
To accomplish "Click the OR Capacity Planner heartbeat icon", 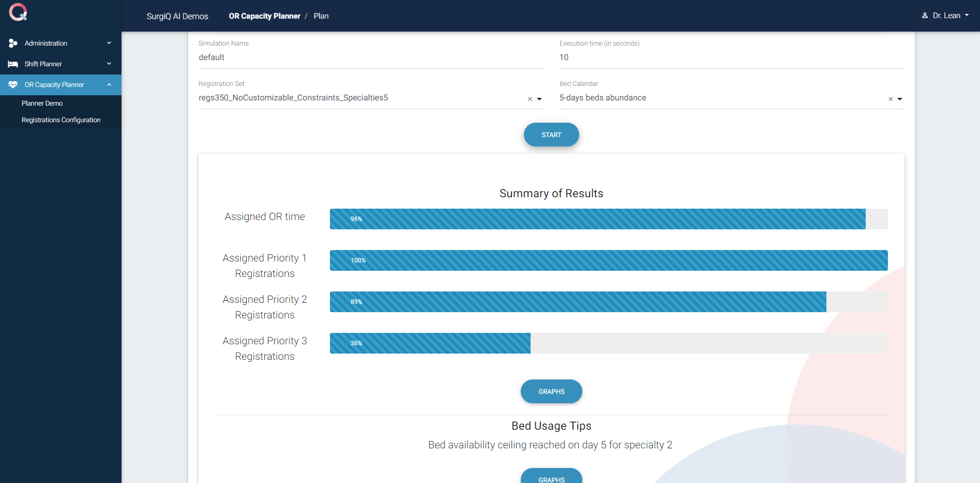I will [x=13, y=85].
